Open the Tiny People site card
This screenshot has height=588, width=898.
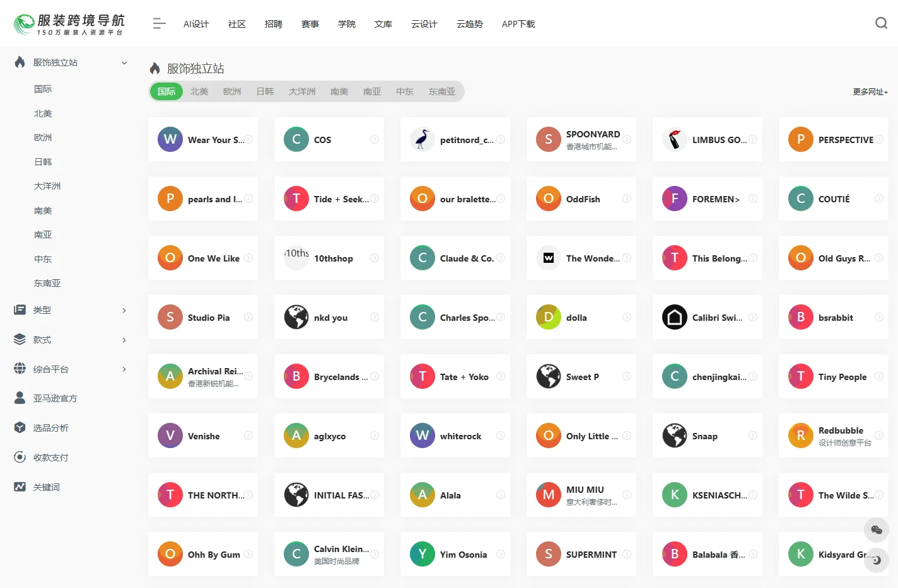834,376
